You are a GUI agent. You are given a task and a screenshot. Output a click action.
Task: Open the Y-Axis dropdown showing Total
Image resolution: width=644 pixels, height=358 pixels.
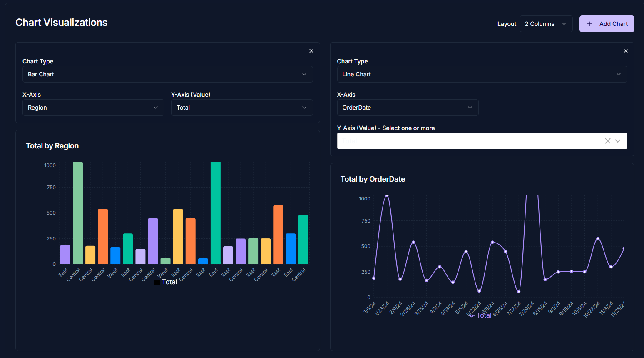coord(241,108)
